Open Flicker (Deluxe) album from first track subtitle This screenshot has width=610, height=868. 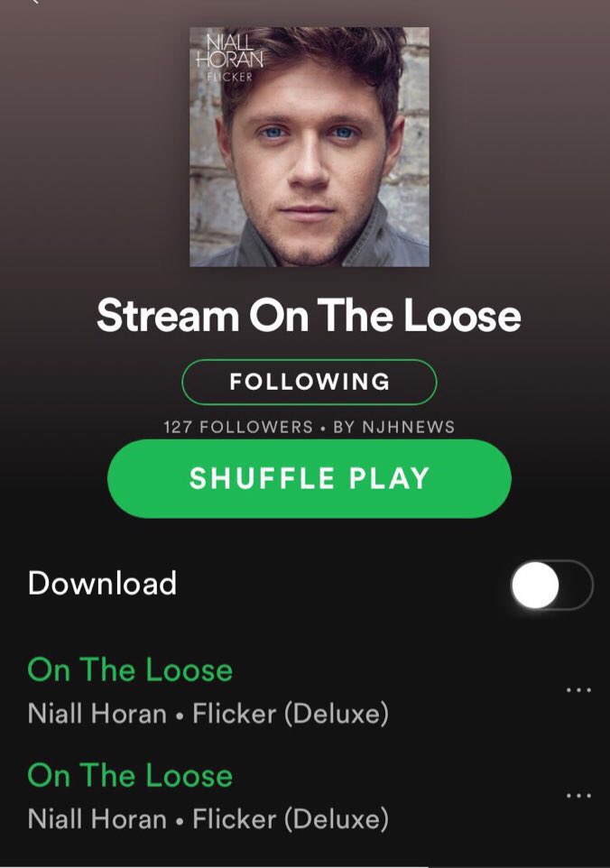pyautogui.click(x=291, y=714)
